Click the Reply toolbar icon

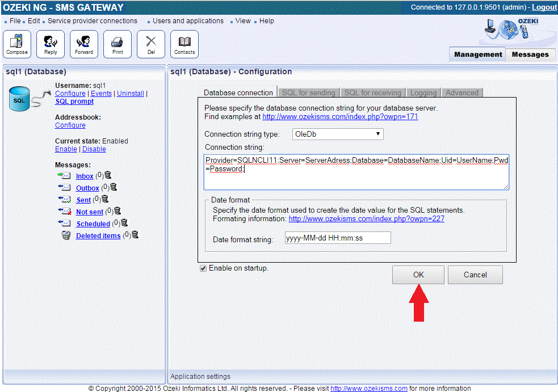[x=51, y=44]
